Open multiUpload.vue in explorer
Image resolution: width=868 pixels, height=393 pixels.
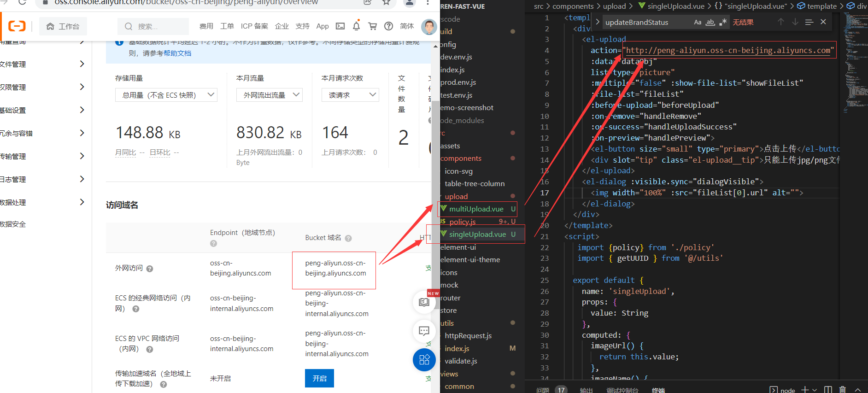[477, 209]
